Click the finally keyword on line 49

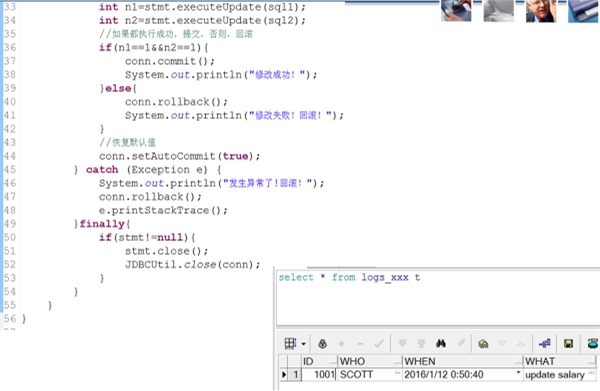click(102, 224)
